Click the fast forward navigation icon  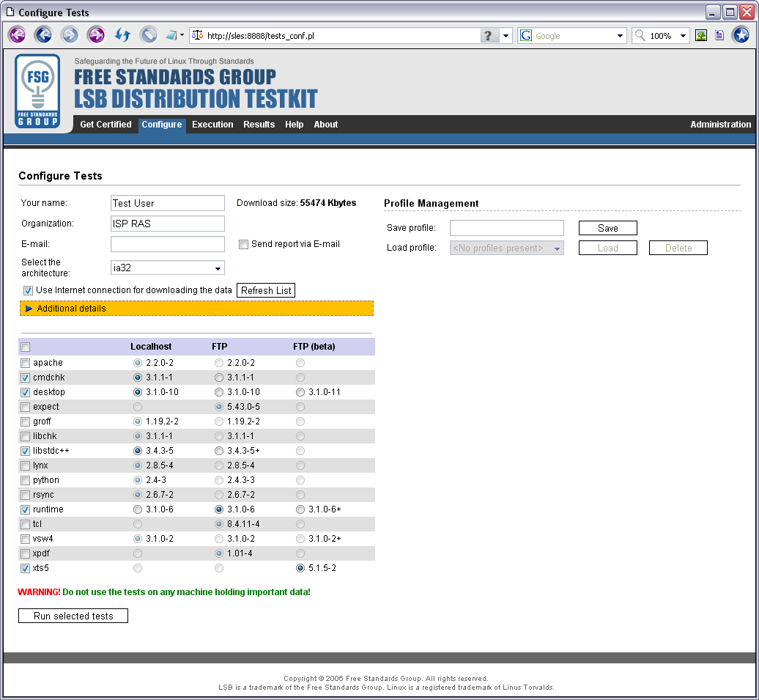[96, 35]
